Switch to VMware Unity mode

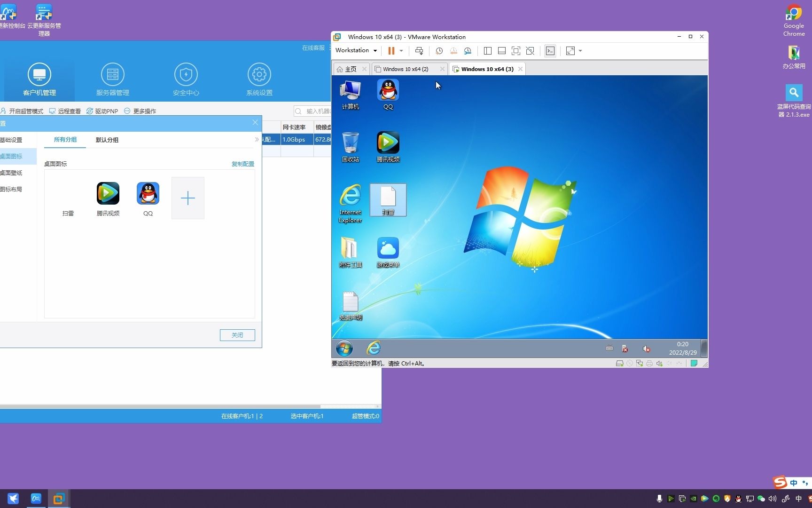tap(530, 51)
